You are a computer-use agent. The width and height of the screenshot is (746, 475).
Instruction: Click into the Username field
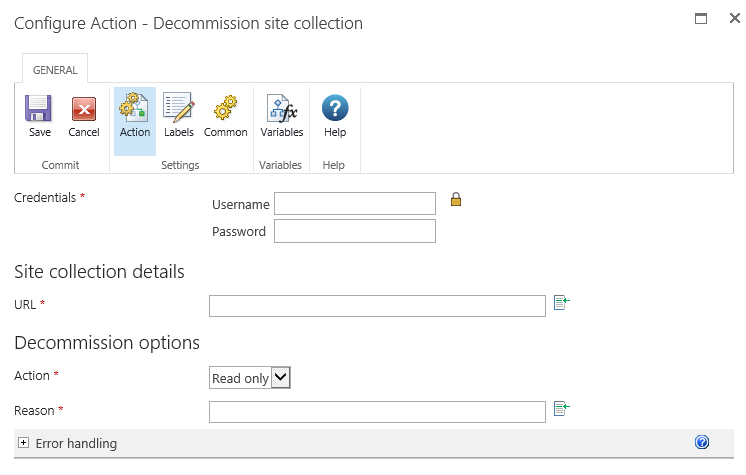355,204
